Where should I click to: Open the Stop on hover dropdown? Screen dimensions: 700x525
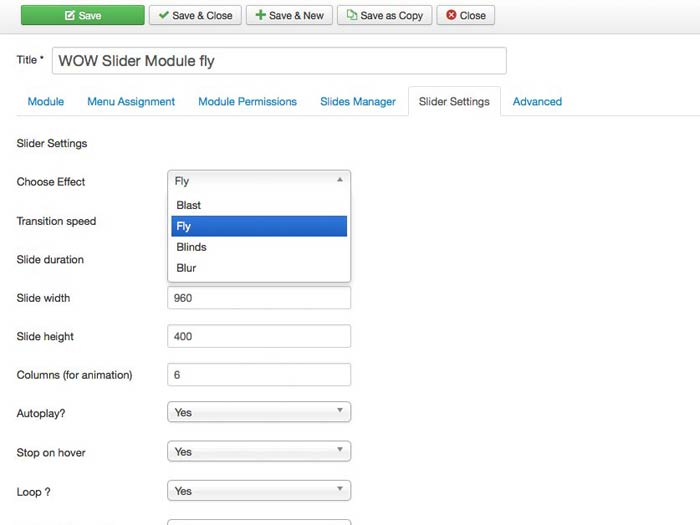click(x=259, y=452)
